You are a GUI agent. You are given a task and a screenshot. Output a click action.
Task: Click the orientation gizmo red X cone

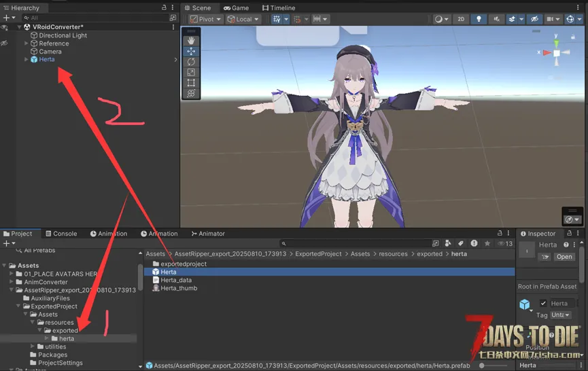tap(547, 53)
